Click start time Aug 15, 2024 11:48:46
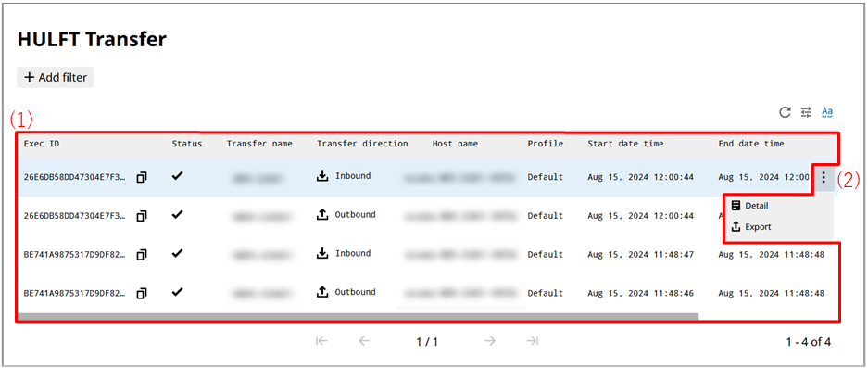 640,293
